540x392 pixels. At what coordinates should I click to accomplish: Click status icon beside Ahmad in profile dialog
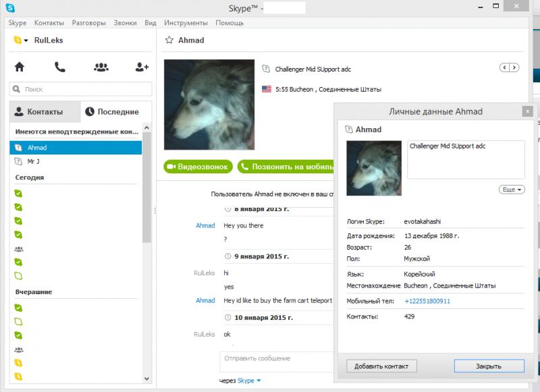pyautogui.click(x=348, y=130)
